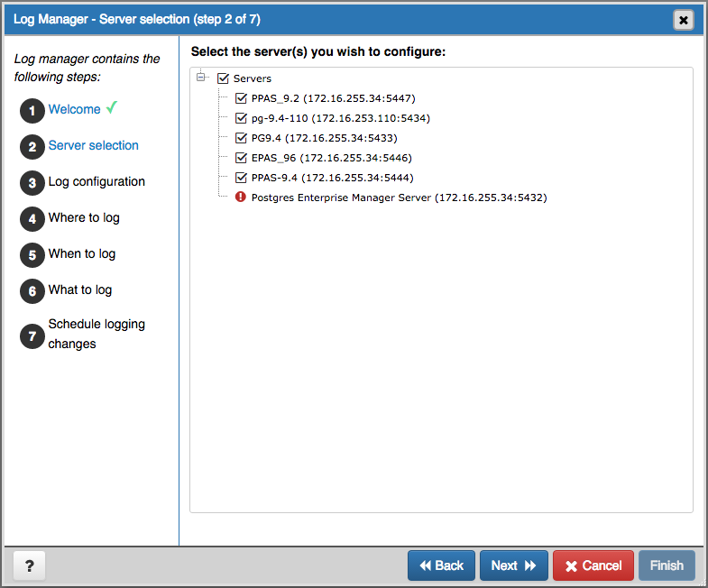Select PPAS_9.2 (172.16.255.34:5447) row text
The height and width of the screenshot is (588, 708).
point(333,98)
